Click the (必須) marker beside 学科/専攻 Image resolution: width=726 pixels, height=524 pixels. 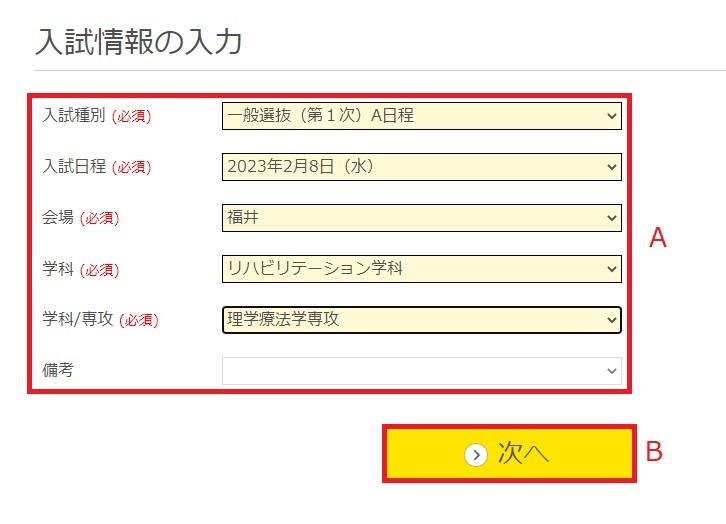pyautogui.click(x=139, y=321)
